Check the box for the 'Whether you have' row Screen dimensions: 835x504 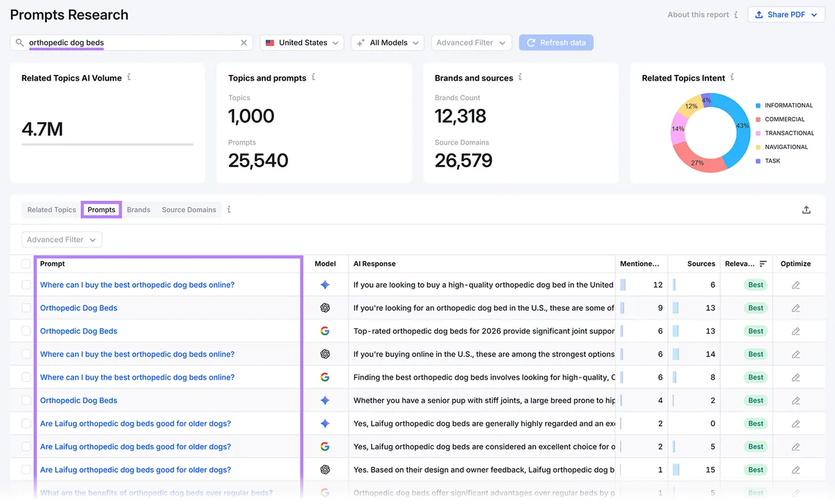[26, 400]
